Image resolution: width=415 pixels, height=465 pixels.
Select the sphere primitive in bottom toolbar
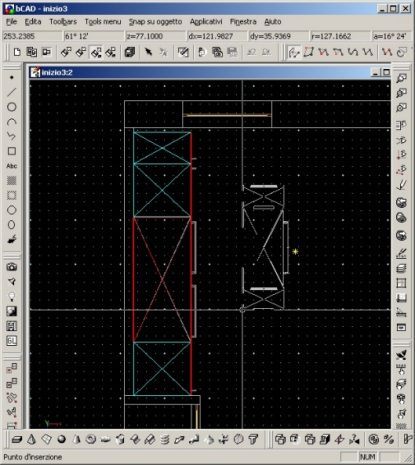(61, 439)
